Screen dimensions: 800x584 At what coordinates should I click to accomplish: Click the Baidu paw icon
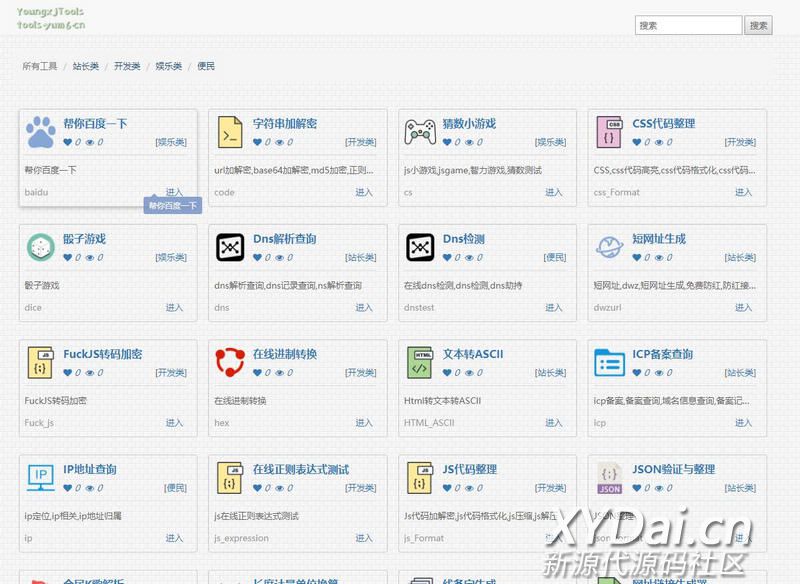click(x=40, y=132)
